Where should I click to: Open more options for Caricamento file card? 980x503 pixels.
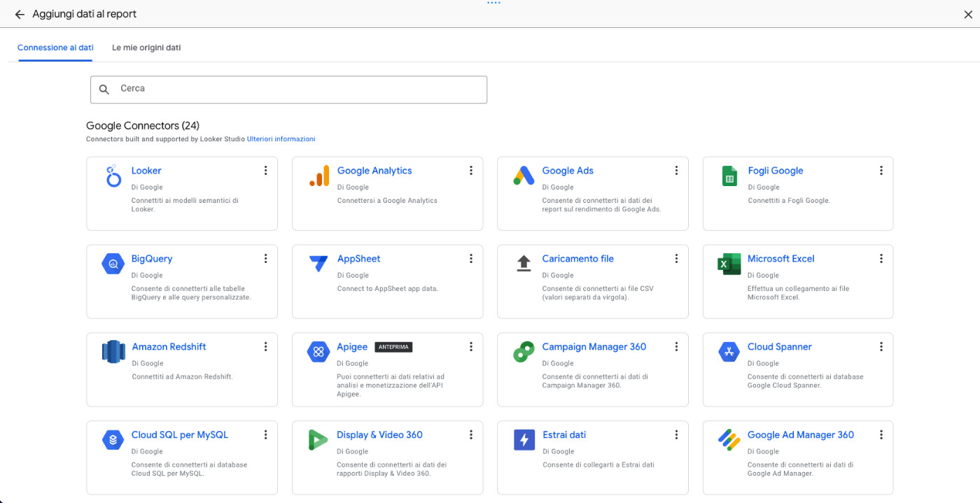point(676,259)
